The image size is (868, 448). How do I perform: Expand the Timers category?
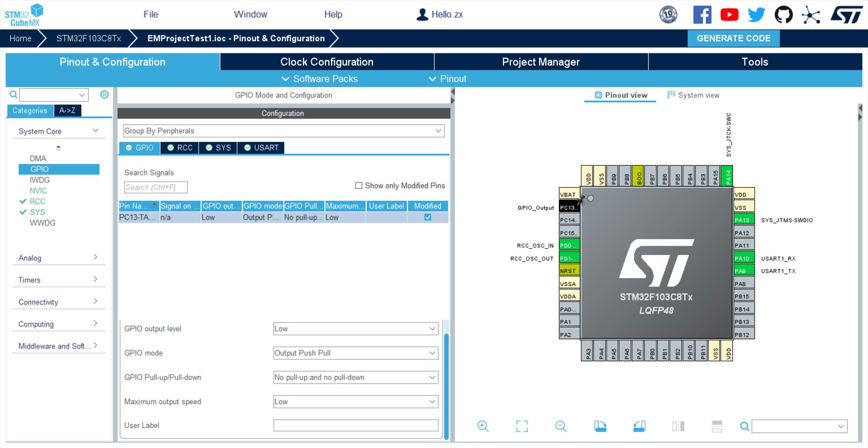point(59,280)
